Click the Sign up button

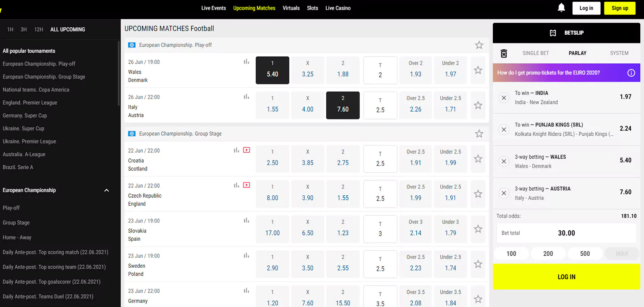620,8
